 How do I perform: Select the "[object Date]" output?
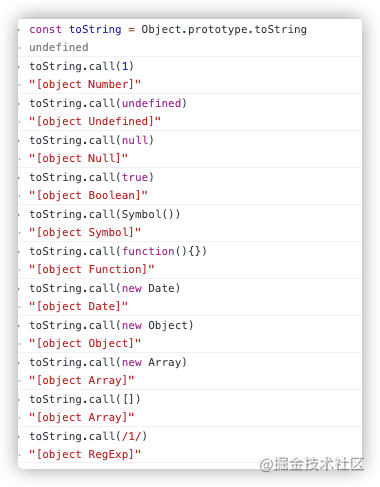click(78, 306)
